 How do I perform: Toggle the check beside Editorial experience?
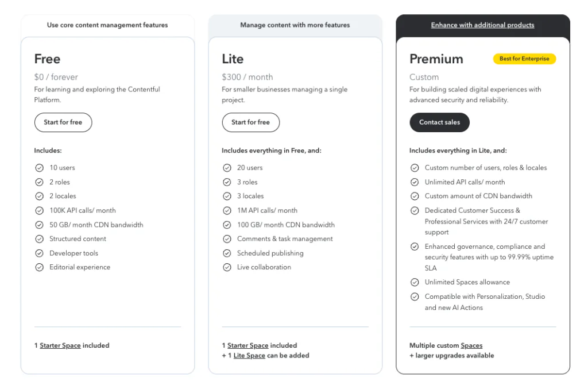tap(40, 267)
